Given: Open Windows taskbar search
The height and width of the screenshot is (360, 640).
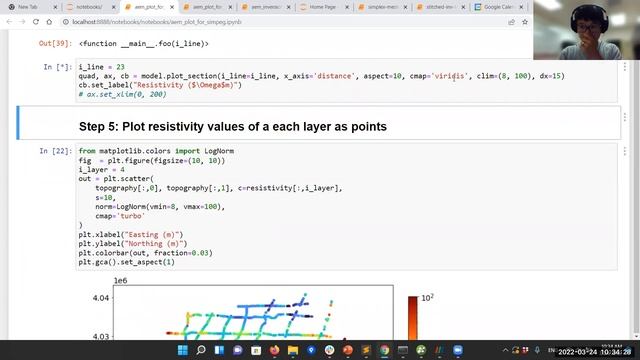Looking at the screenshot, I should coord(201,350).
